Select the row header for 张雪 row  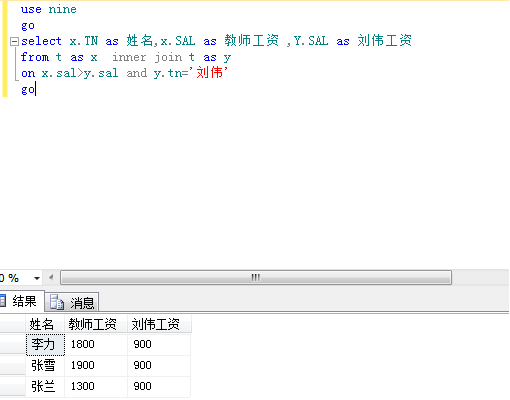point(13,366)
